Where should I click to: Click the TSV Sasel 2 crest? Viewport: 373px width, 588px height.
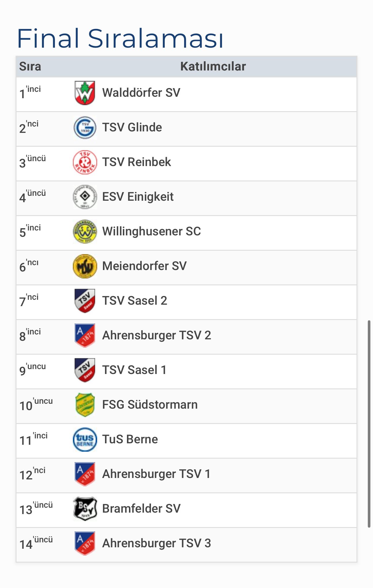coord(85,301)
